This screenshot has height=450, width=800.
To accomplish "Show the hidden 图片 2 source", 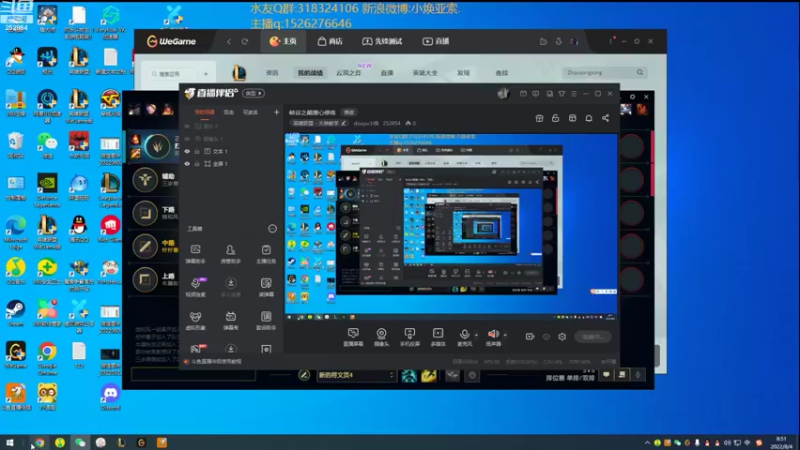I will (187, 127).
